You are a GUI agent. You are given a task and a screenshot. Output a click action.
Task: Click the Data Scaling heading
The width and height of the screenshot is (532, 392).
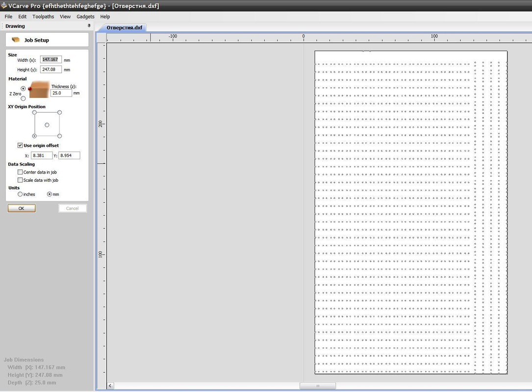tap(22, 164)
